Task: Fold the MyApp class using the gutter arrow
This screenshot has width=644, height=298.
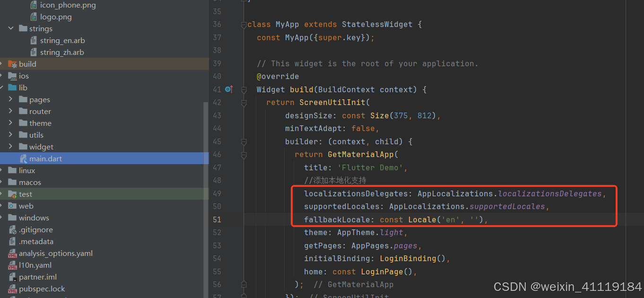Action: pyautogui.click(x=244, y=24)
